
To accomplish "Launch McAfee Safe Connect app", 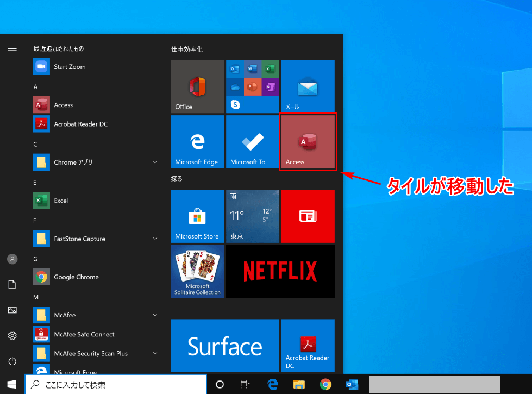I will [95, 334].
